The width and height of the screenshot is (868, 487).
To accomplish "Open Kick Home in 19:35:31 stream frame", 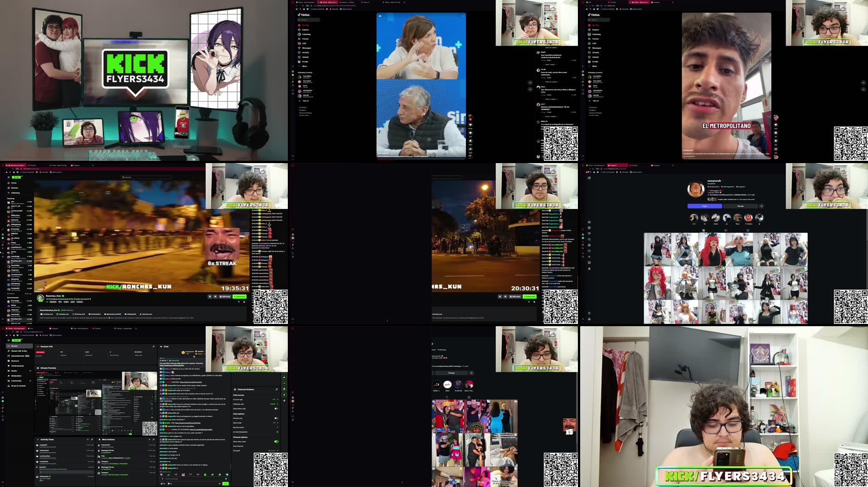I will click(x=13, y=183).
